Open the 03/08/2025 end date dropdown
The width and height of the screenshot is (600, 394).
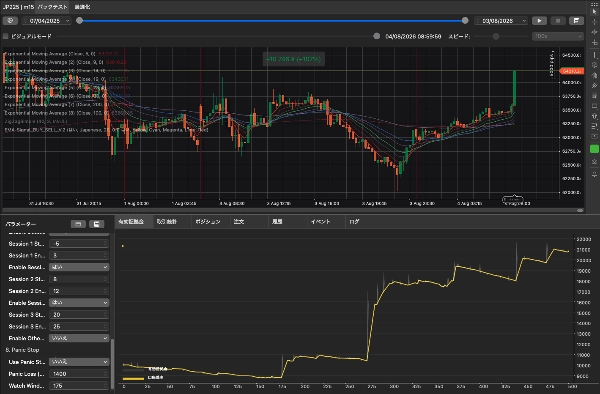(x=501, y=21)
